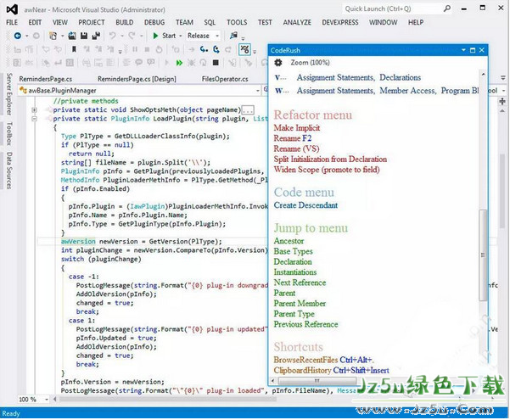Open the Start button dropdown arrow

click(181, 36)
